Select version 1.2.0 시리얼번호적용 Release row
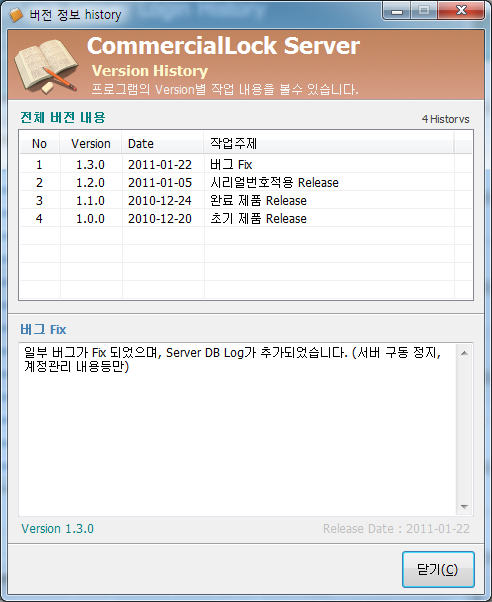 tap(246, 183)
